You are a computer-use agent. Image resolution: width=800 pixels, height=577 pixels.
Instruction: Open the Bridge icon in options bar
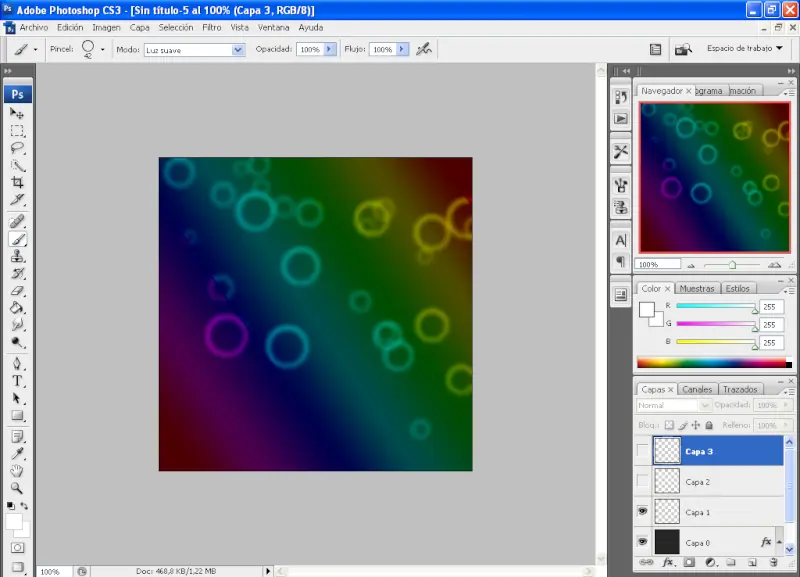(683, 49)
